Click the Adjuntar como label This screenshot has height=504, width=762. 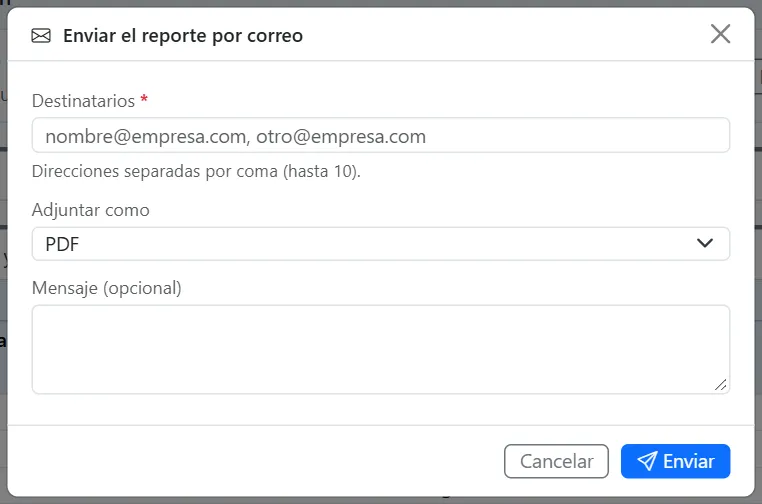pyautogui.click(x=91, y=210)
